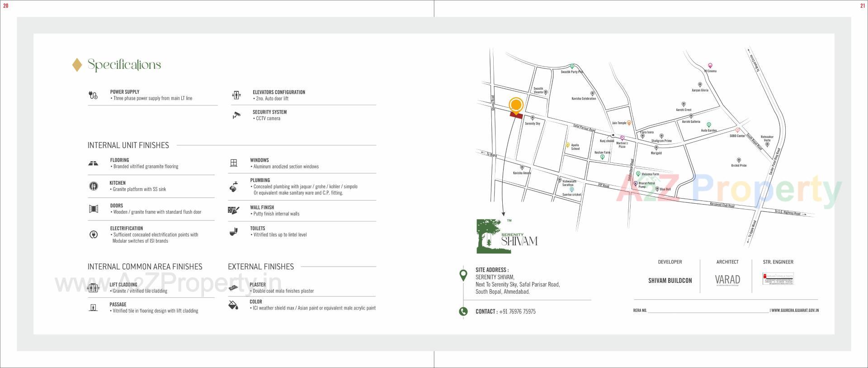This screenshot has width=868, height=368.
Task: Click the orange site marker on the map
Action: click(x=516, y=105)
